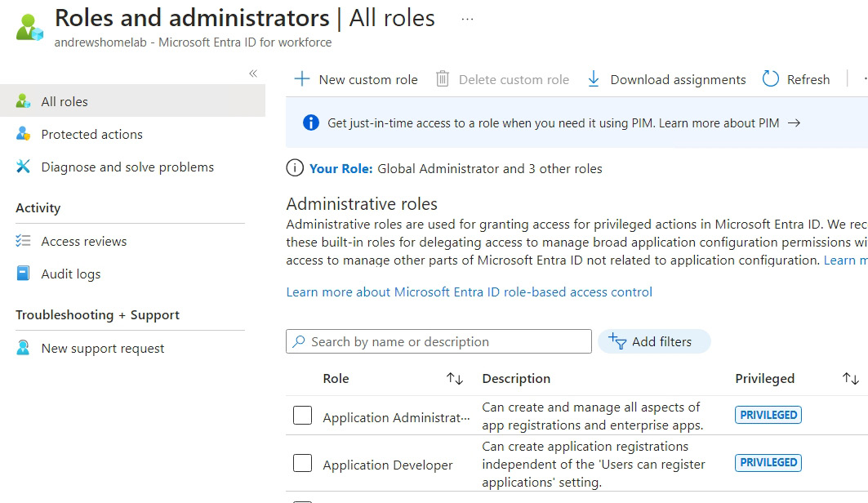868x503 pixels.
Task: Click the Learn more link after description paragraph
Action: (x=845, y=260)
